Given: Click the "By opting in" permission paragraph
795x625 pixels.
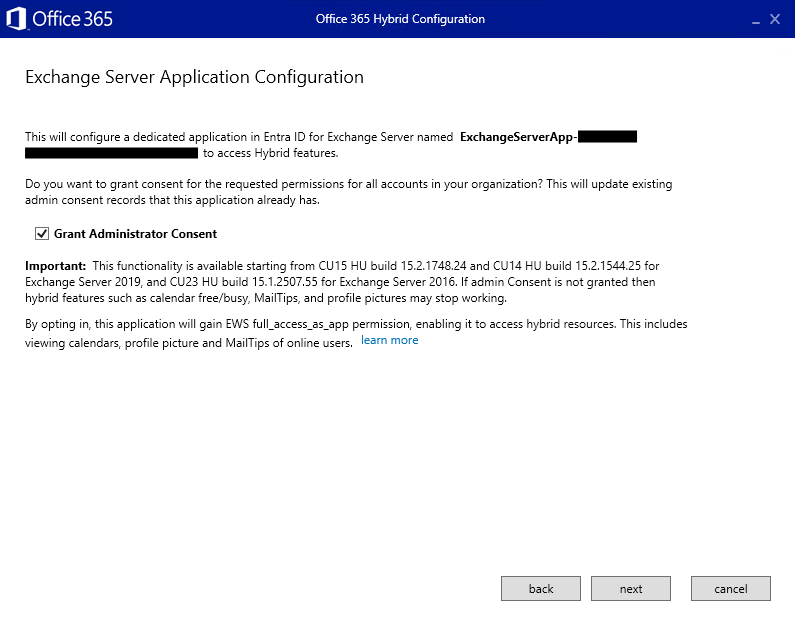Looking at the screenshot, I should tap(355, 324).
